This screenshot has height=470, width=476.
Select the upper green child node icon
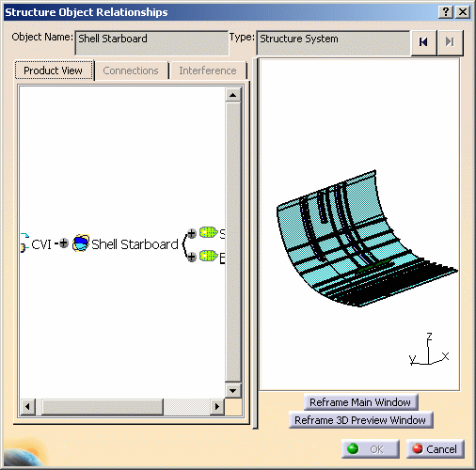tap(209, 232)
